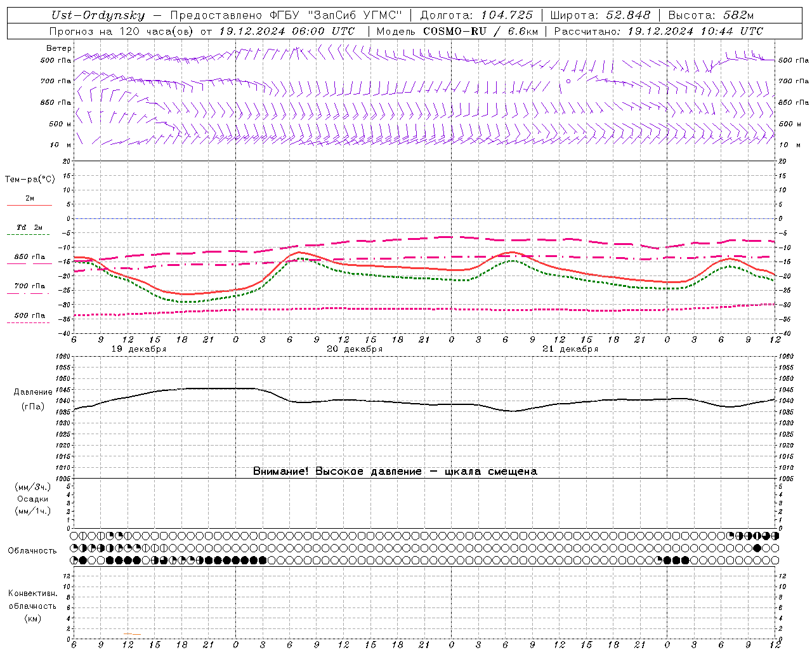Click the 1060 value on left pressure axis
812x650 pixels.
click(62, 357)
